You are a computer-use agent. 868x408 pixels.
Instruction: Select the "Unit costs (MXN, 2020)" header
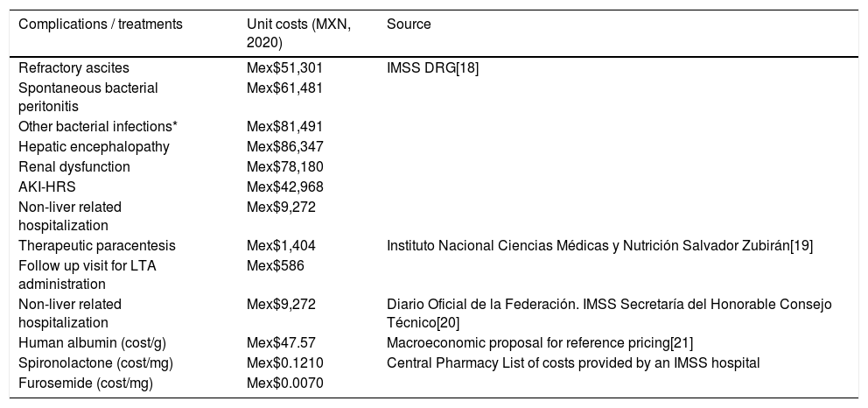click(298, 32)
